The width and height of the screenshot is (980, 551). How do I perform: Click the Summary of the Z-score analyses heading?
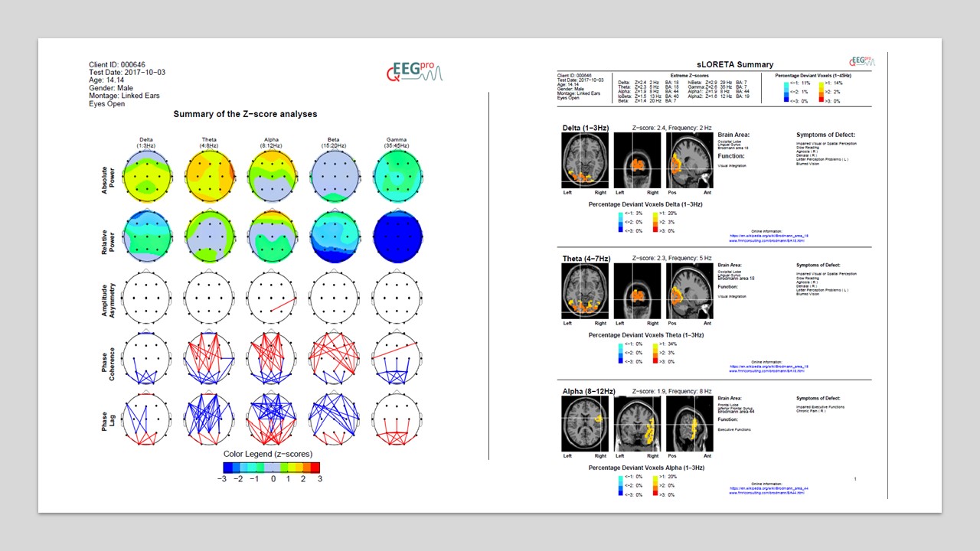[x=245, y=114]
